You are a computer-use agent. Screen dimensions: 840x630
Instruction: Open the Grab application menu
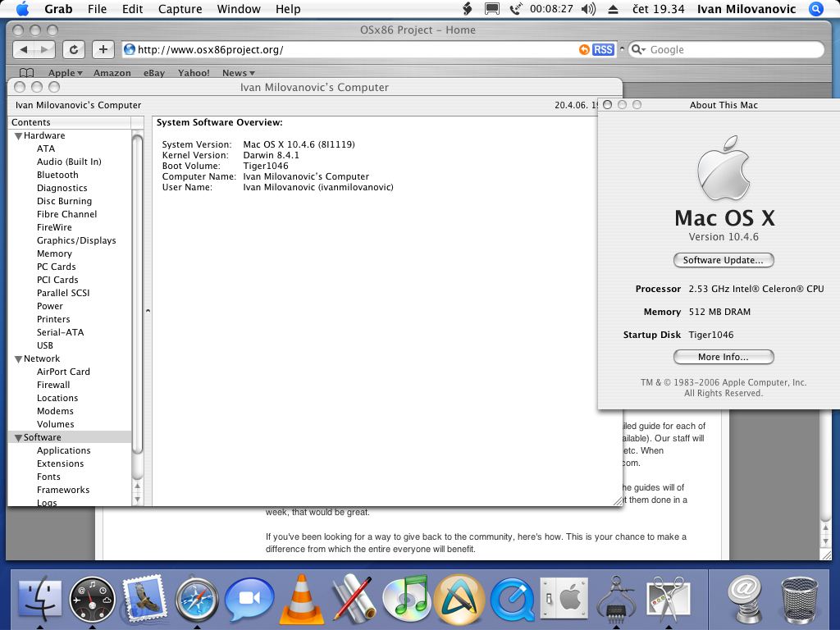pyautogui.click(x=58, y=9)
